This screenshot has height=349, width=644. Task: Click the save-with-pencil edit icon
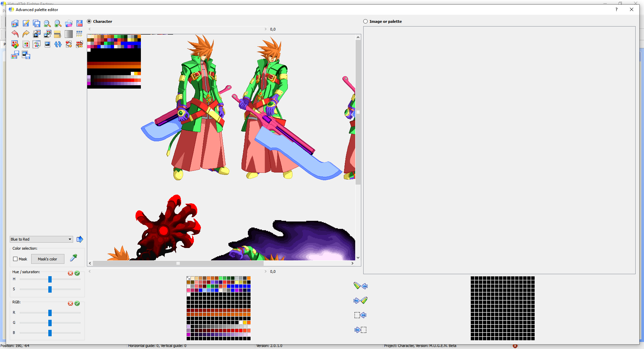pyautogui.click(x=26, y=23)
